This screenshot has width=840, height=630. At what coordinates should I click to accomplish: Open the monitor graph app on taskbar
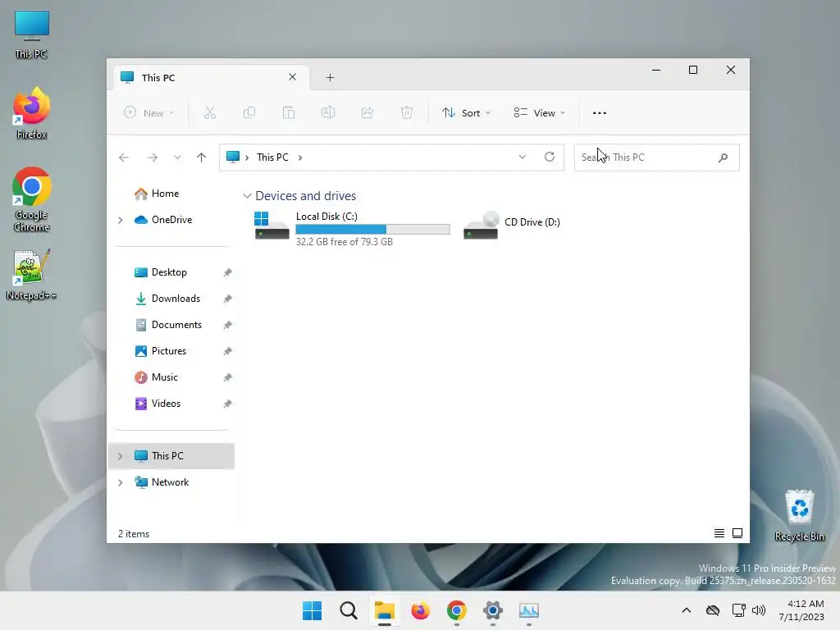click(529, 610)
